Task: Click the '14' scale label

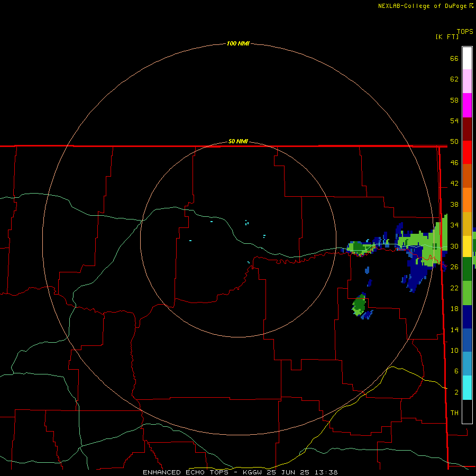Action: (454, 329)
